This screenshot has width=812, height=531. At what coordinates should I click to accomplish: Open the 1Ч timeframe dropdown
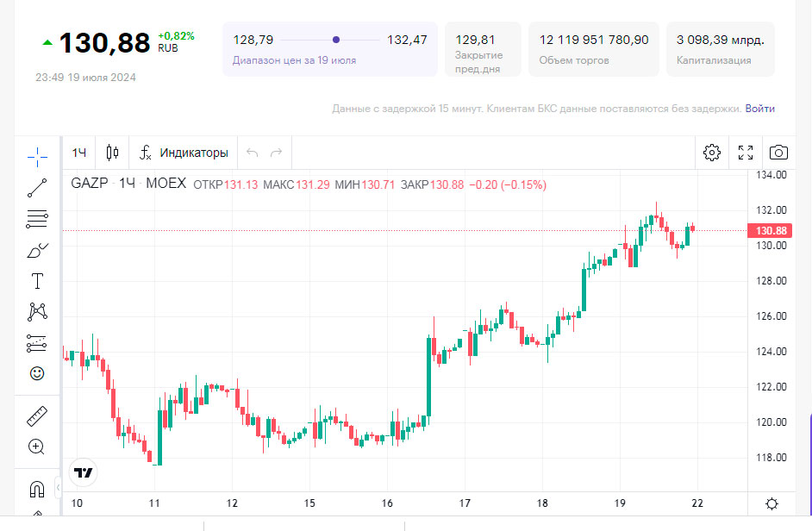pos(79,153)
